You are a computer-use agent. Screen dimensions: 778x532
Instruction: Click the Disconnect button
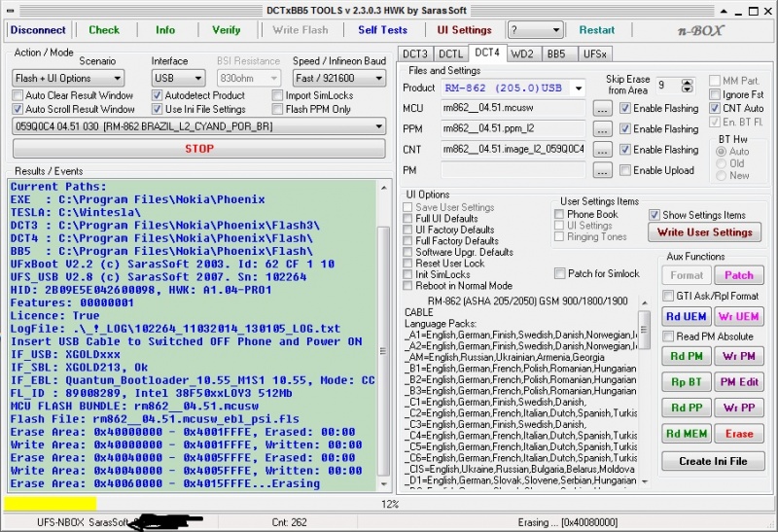click(x=38, y=30)
